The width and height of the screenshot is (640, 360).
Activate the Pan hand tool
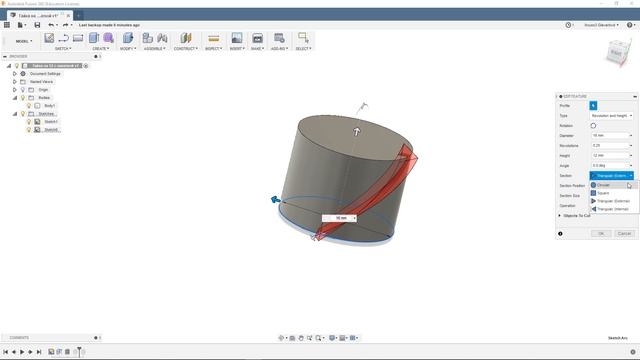[x=301, y=338]
